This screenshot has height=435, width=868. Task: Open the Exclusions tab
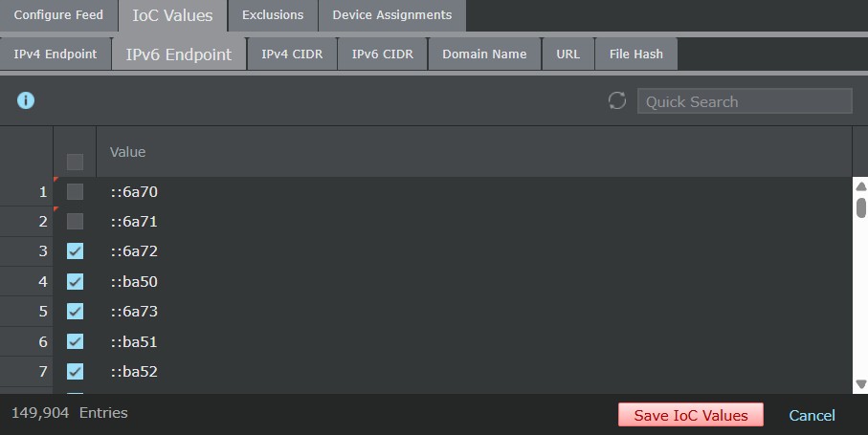point(273,15)
